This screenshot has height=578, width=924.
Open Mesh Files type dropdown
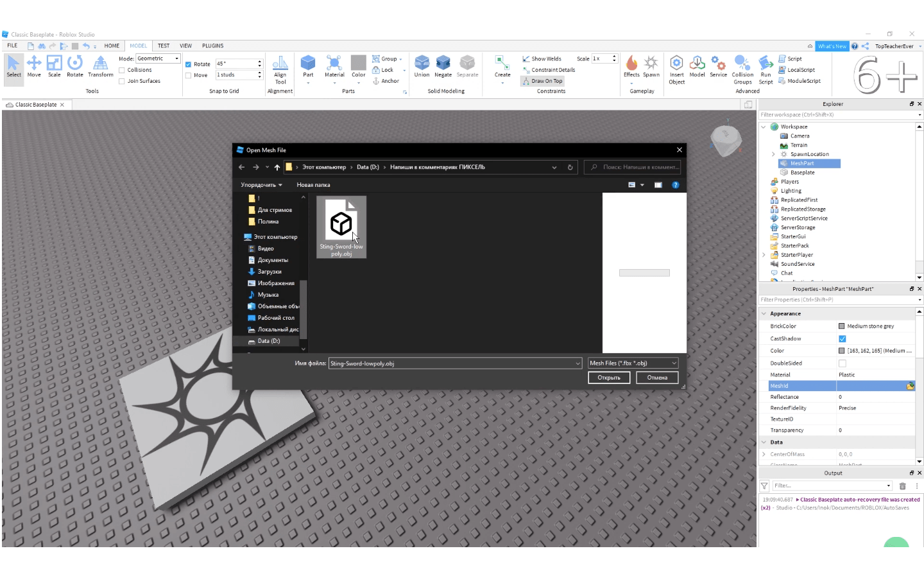point(633,363)
